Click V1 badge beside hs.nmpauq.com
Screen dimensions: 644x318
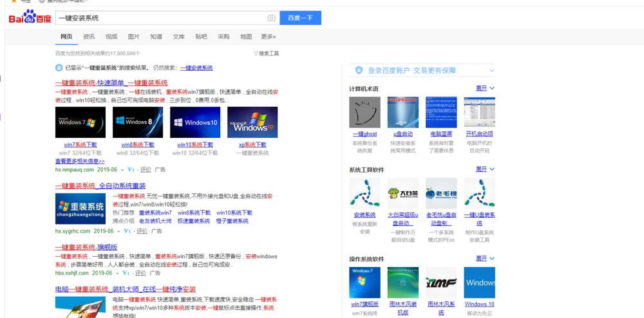pyautogui.click(x=131, y=169)
